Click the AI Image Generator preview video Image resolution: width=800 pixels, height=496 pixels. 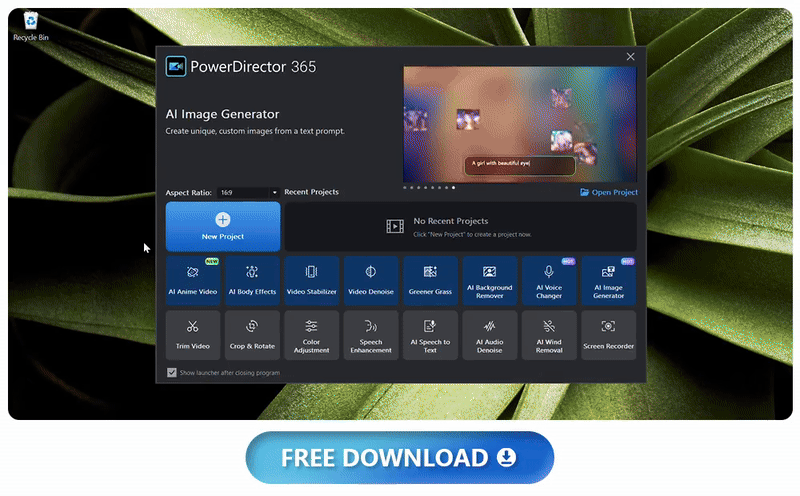pos(520,124)
